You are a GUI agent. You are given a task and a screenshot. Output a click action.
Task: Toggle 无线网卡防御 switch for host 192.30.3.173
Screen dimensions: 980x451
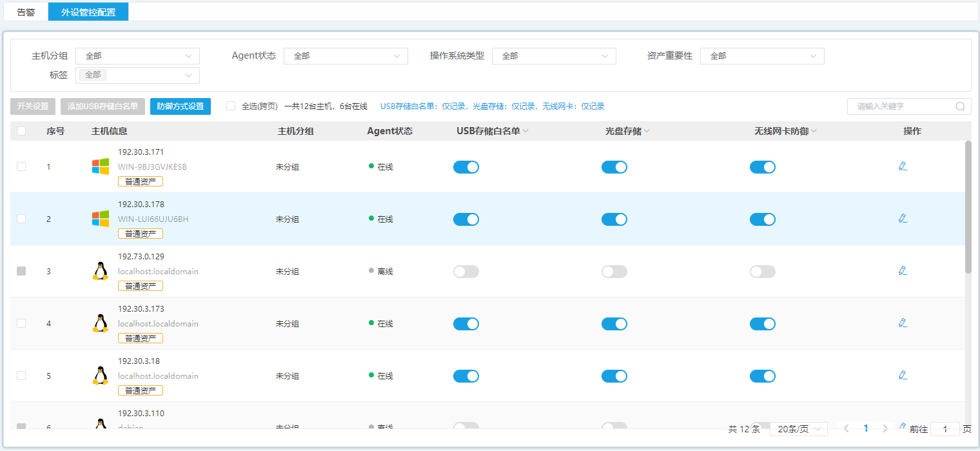pyautogui.click(x=763, y=324)
